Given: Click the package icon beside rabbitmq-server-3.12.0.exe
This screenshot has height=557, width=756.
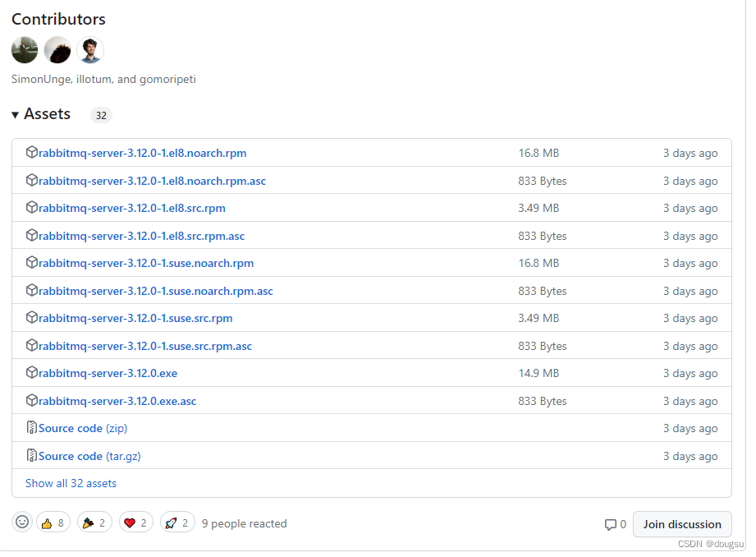Looking at the screenshot, I should tap(31, 372).
